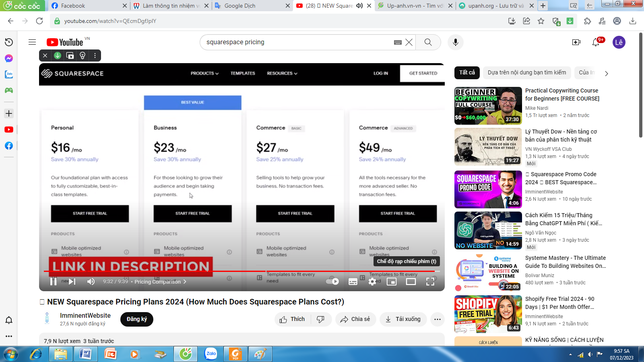Expand the Pricing Comparison chapter chevron
Screen dimensions: 644x362
point(185,282)
